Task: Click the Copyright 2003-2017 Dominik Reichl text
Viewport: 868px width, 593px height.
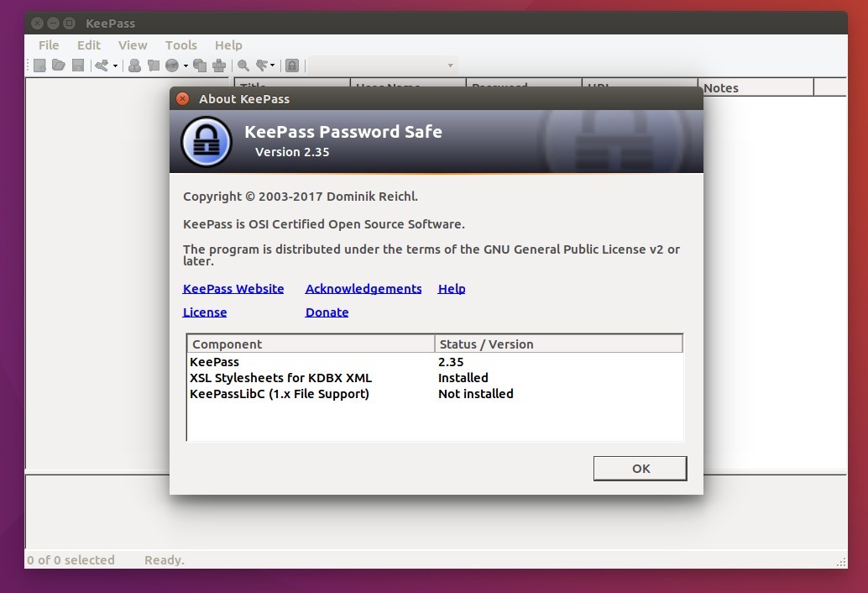Action: [x=301, y=197]
